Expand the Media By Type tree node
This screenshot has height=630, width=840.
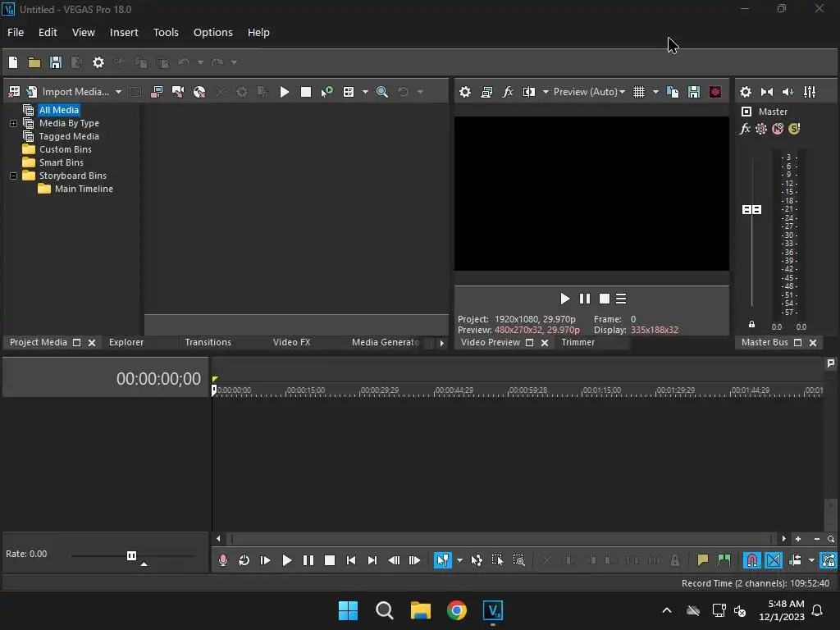coord(13,124)
